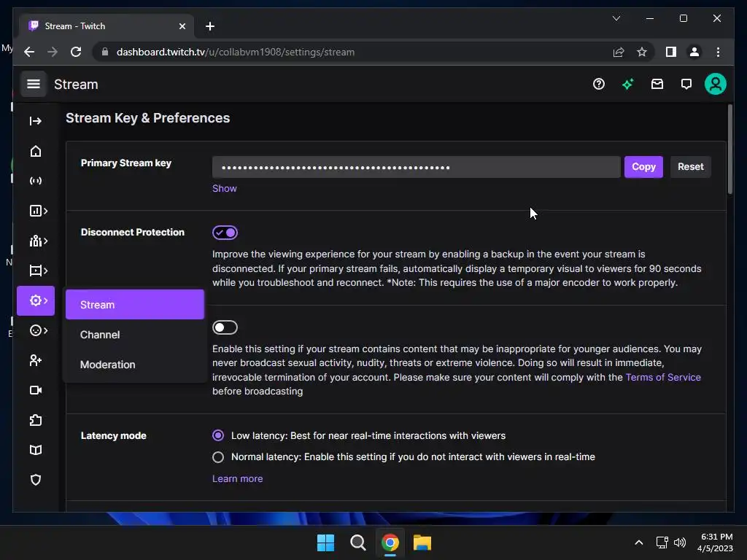Expand the sidebar with the arrow icon
Viewport: 747px width, 560px height.
click(x=36, y=121)
